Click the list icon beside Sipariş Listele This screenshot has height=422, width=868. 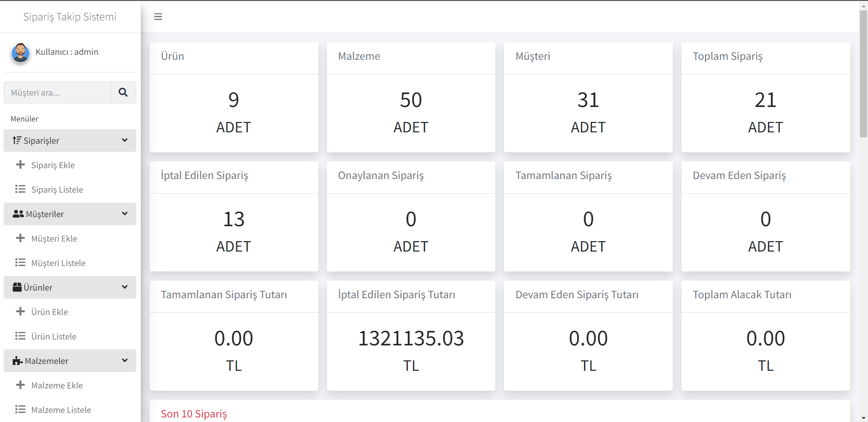20,189
